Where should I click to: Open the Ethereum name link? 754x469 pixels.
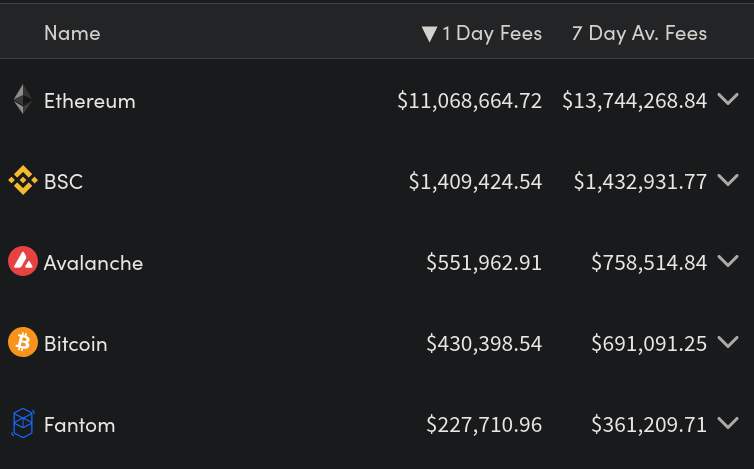tap(90, 101)
